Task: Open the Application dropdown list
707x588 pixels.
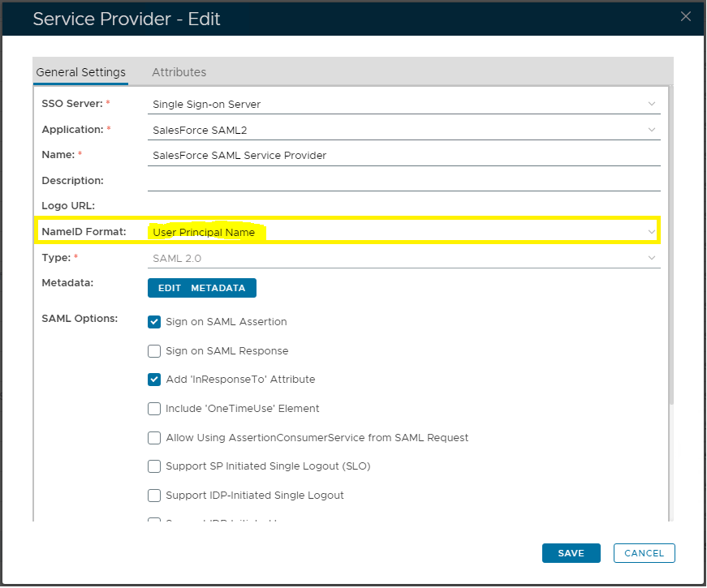Action: coord(404,130)
